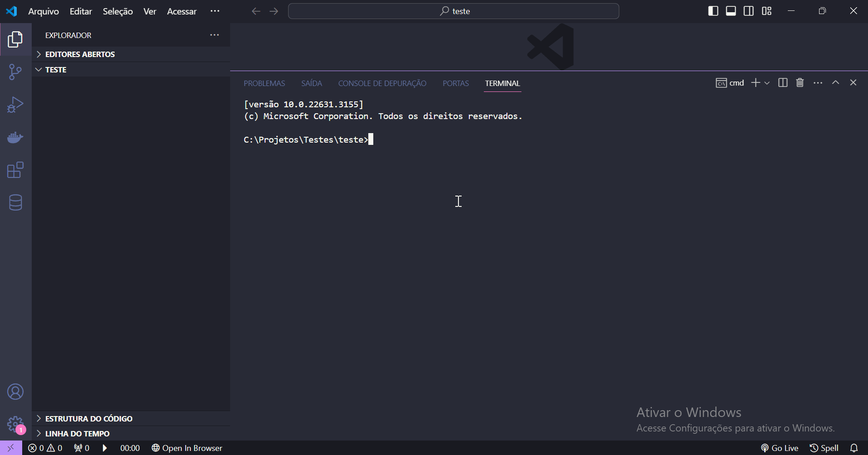Toggle secondary side bar visibility
The image size is (868, 455).
click(x=749, y=11)
